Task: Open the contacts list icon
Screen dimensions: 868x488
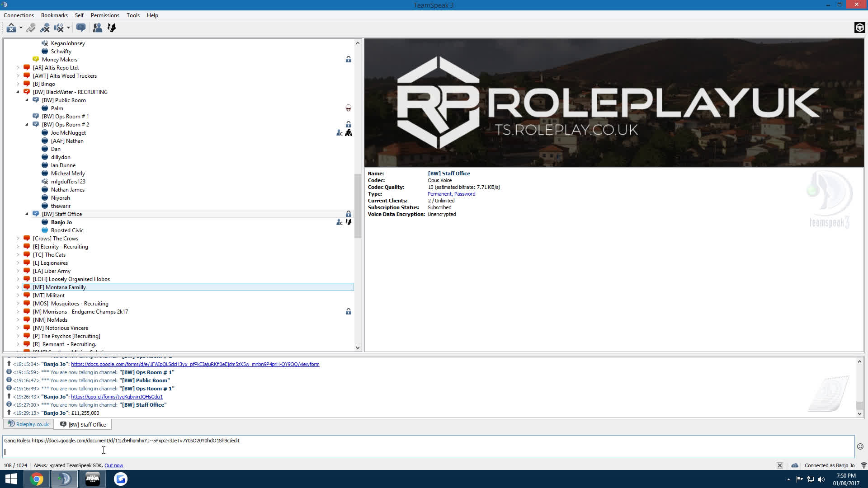Action: [98, 28]
